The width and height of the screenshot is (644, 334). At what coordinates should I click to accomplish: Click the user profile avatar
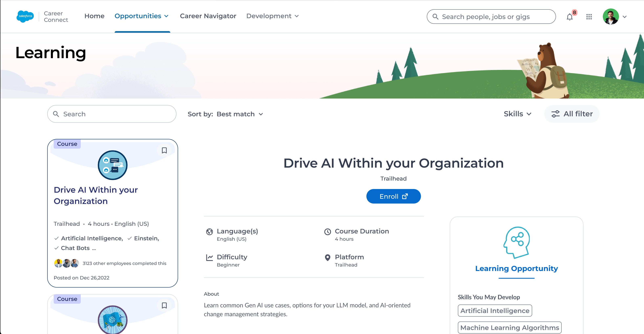[610, 17]
